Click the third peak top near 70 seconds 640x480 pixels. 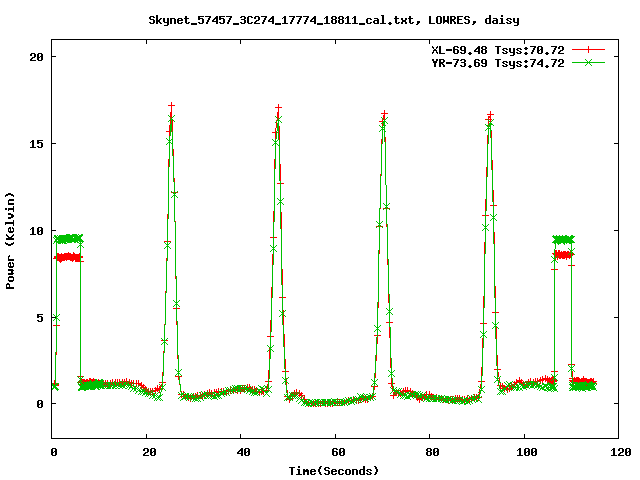(384, 114)
